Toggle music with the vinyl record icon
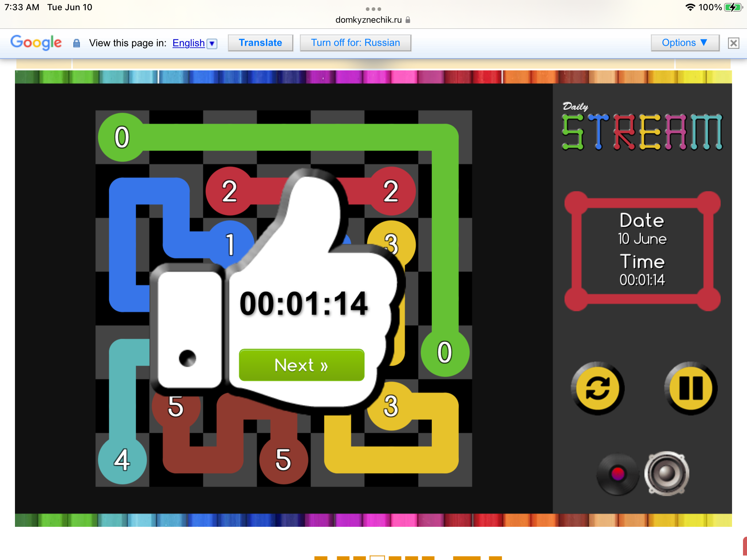 click(x=618, y=474)
